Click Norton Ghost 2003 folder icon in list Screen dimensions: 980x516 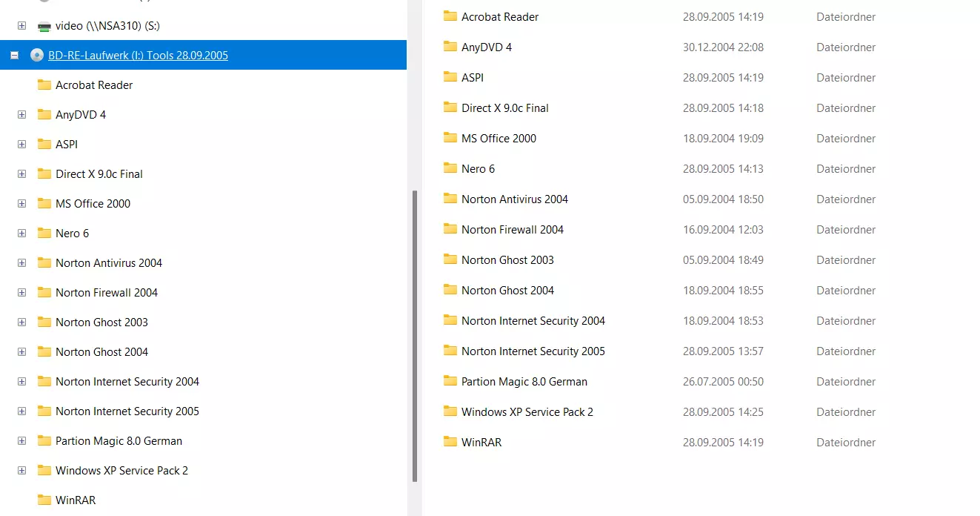[x=450, y=259]
